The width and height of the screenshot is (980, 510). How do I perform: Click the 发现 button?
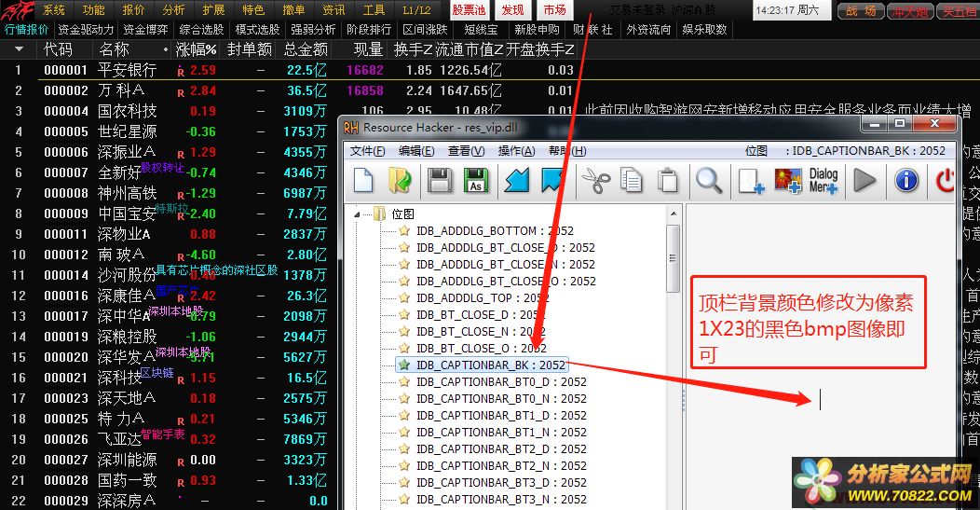tap(513, 10)
